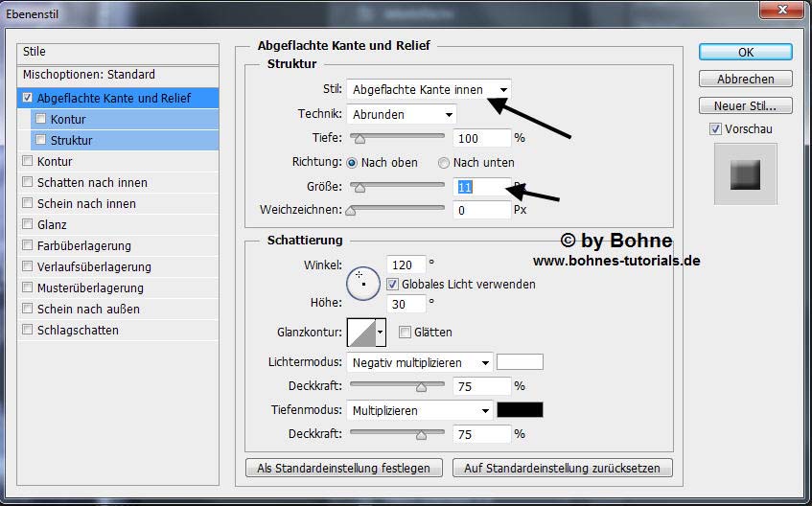Image resolution: width=812 pixels, height=506 pixels.
Task: Click the Glanzkontur contour thumbnail
Action: click(361, 333)
